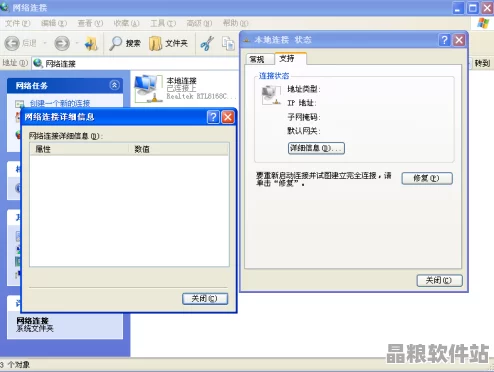
Task: Click the 详细信息(D)... button
Action: tap(316, 148)
